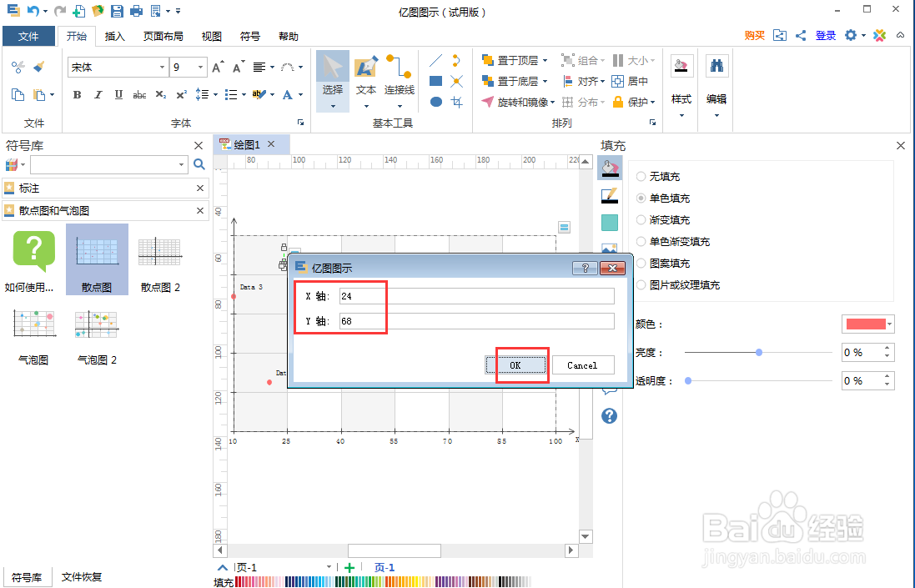The height and width of the screenshot is (588, 915).
Task: Click the Y axis input field
Action: 477,321
